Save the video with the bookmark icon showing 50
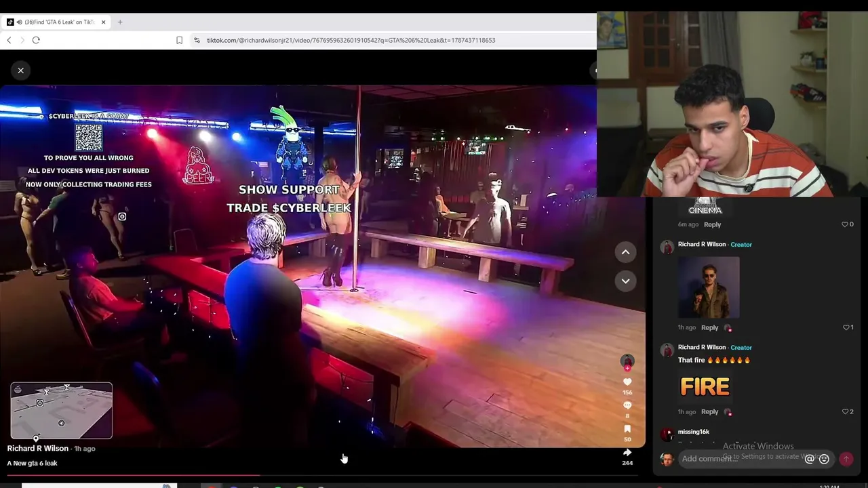868x488 pixels. [x=627, y=428]
